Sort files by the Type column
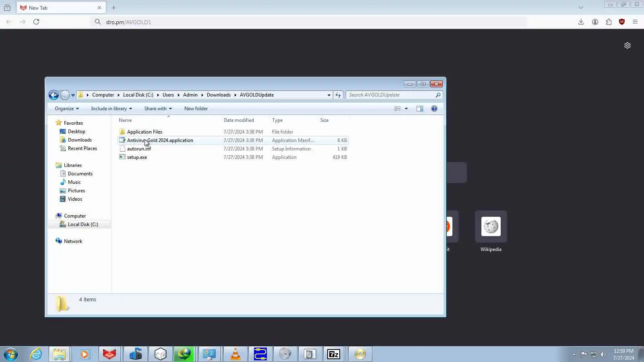Image resolution: width=644 pixels, height=362 pixels. [x=293, y=120]
